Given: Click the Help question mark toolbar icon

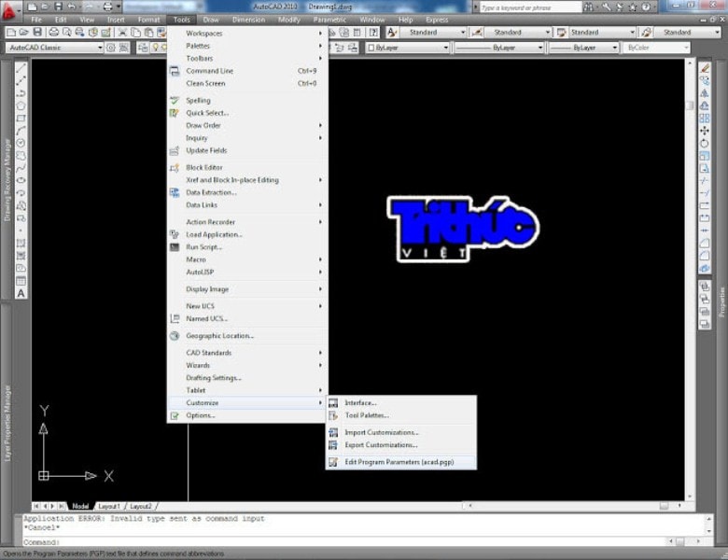Looking at the screenshot, I should (x=373, y=32).
